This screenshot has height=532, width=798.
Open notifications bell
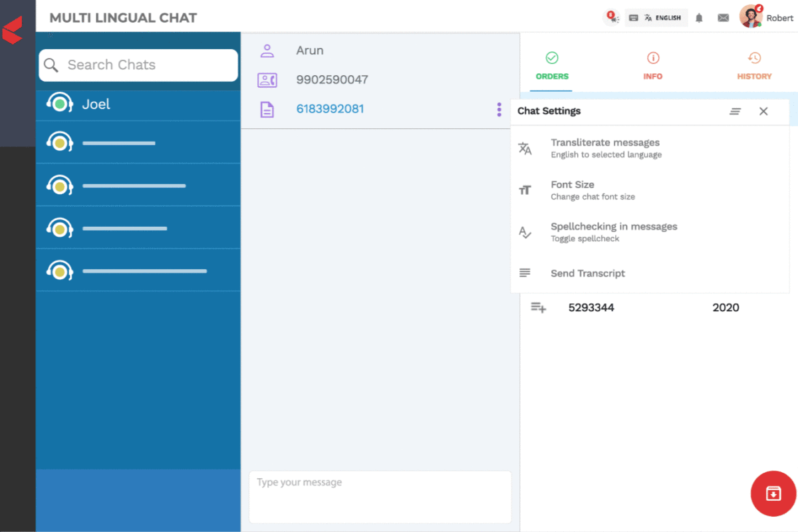(699, 18)
